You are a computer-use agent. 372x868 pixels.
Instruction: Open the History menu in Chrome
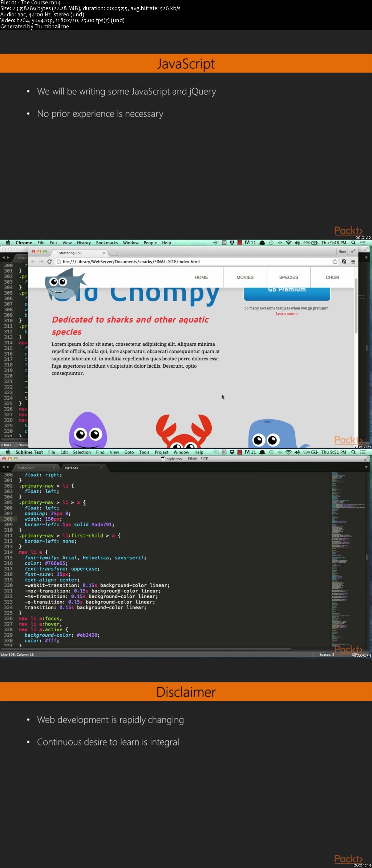[84, 243]
